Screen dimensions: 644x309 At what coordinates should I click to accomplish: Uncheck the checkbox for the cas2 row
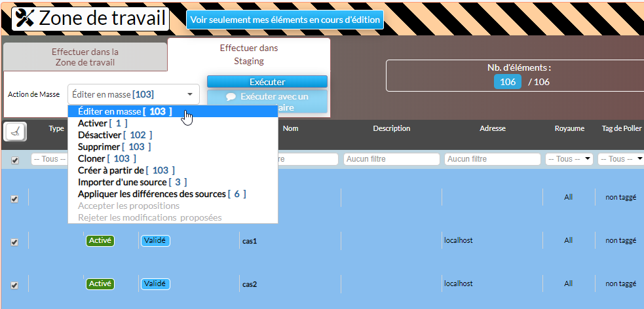pyautogui.click(x=14, y=285)
